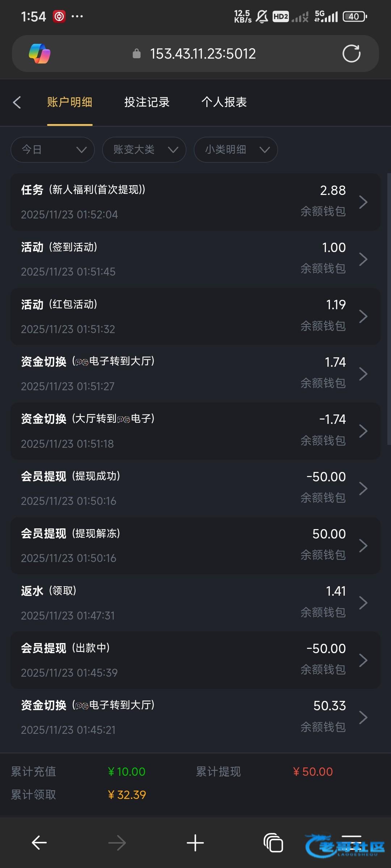Open the 今日 date filter dropdown
Image resolution: width=391 pixels, height=868 pixels.
53,150
